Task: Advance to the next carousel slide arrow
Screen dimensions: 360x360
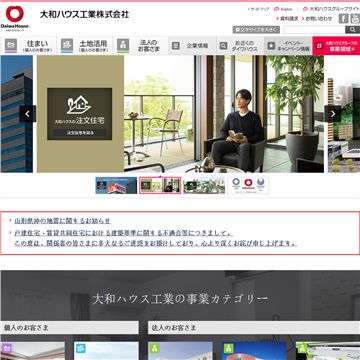Action: tap(333, 114)
